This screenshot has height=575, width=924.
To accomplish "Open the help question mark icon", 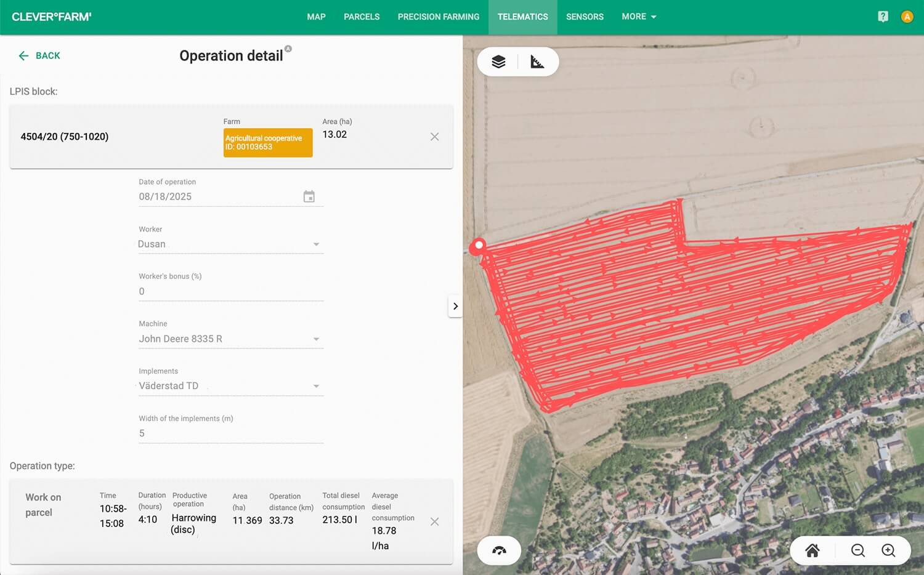I will click(883, 17).
